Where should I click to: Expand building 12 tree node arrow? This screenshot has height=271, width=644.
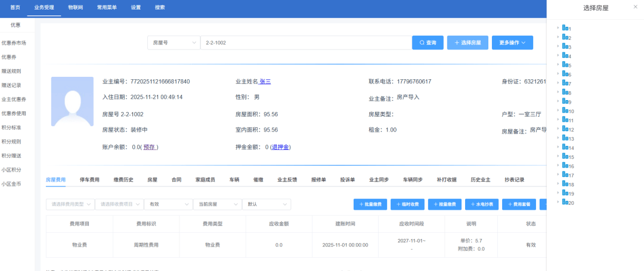pyautogui.click(x=558, y=129)
